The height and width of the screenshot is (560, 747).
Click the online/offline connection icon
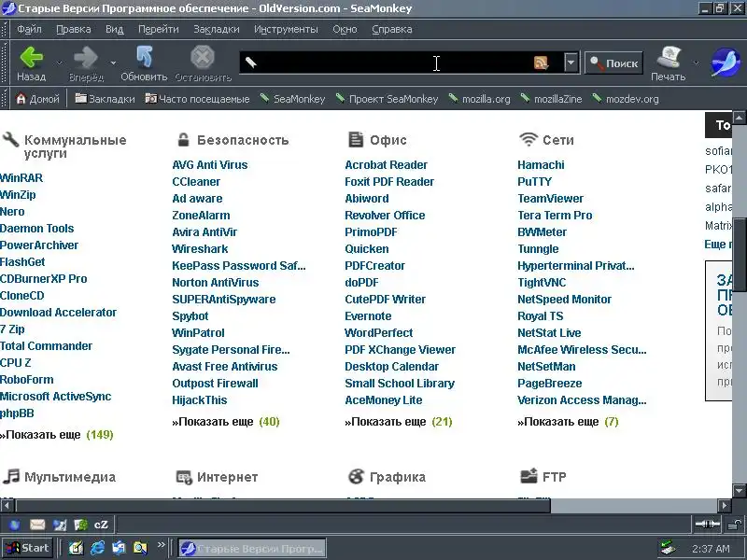click(x=707, y=525)
